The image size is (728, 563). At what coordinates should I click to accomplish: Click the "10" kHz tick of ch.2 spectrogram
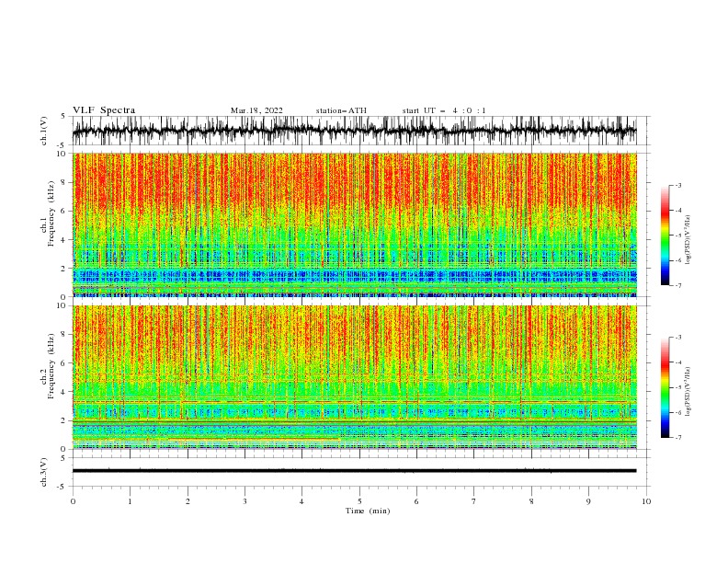[63, 305]
